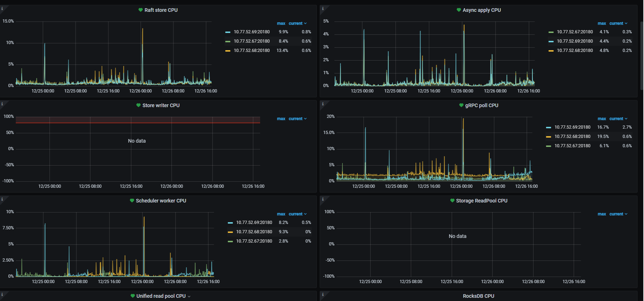644x301 pixels.
Task: Toggle 10.77.52.67:20180 series in Async apply CPU legend
Action: point(575,32)
